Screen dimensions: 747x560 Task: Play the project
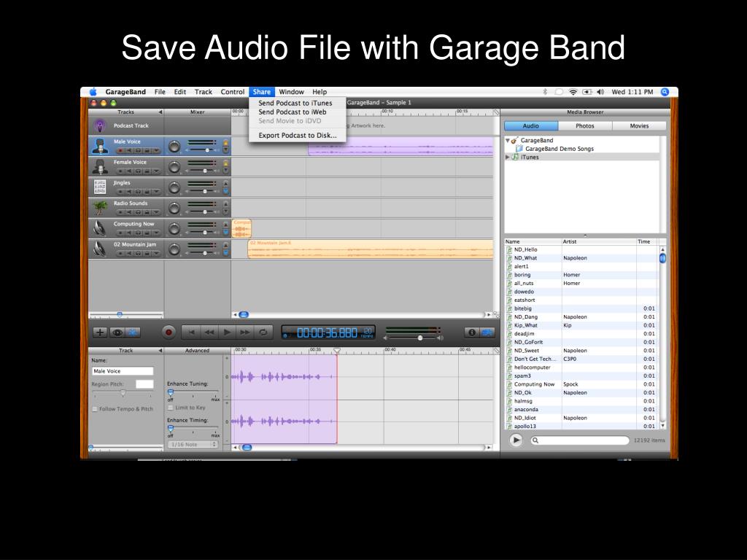[228, 332]
